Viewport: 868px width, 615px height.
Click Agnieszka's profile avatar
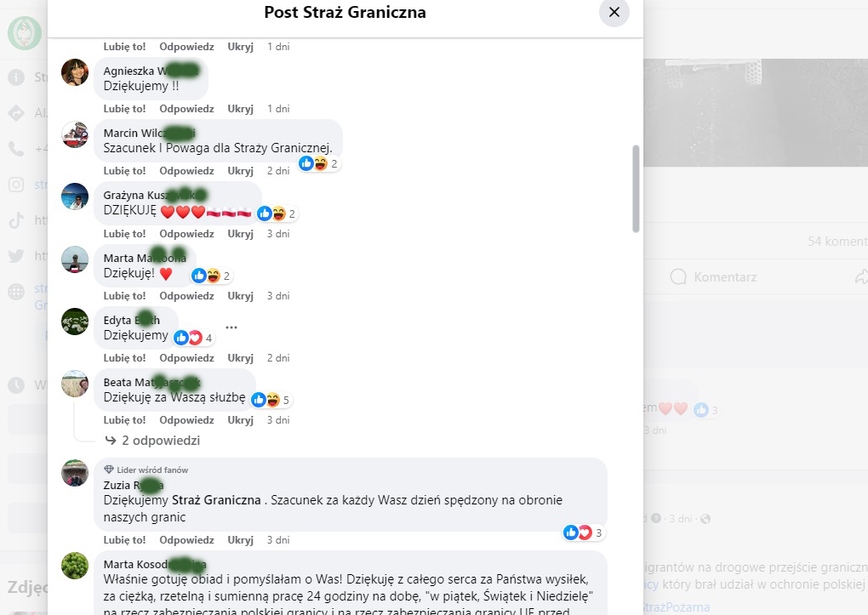click(x=75, y=72)
